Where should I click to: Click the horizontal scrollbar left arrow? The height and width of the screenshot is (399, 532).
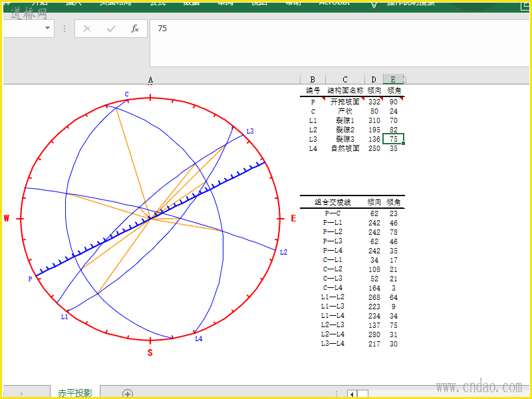tap(352, 394)
